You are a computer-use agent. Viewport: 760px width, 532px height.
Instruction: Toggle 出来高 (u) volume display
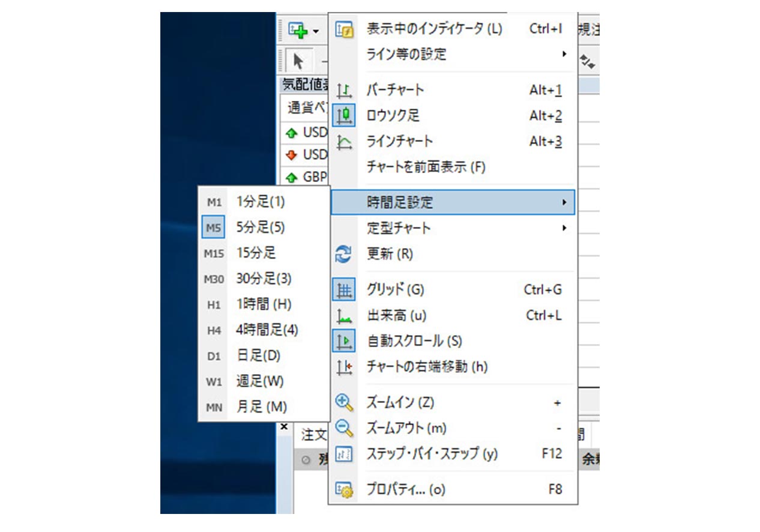tap(453, 315)
